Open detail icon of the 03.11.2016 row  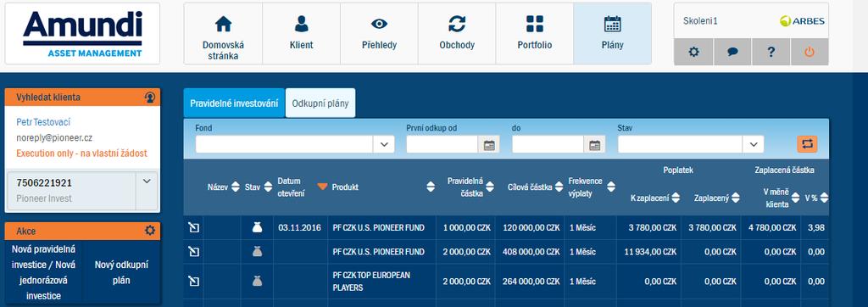193,228
